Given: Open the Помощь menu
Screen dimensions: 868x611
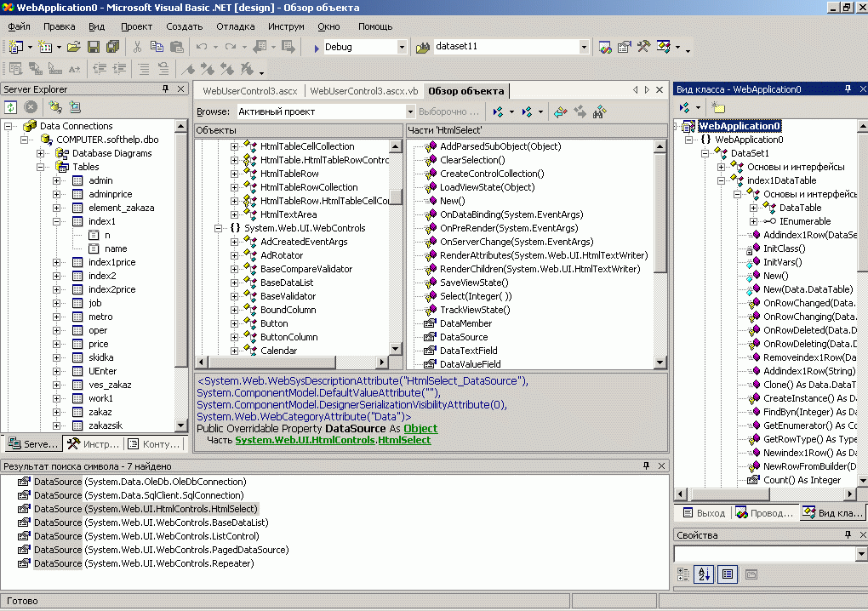Looking at the screenshot, I should (375, 26).
